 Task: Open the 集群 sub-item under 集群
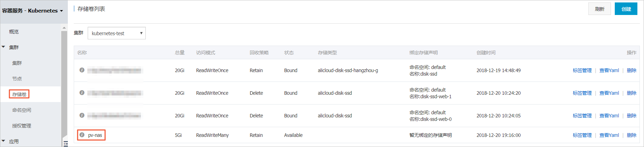tap(17, 63)
